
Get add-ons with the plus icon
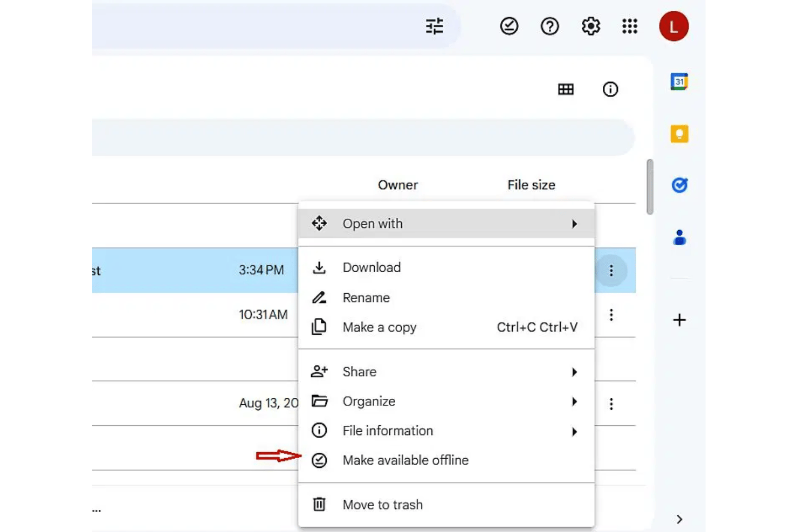tap(679, 320)
